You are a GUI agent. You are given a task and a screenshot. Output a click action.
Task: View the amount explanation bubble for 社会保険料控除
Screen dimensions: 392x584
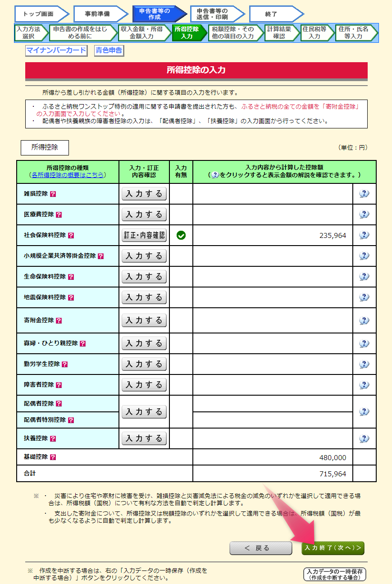click(364, 235)
